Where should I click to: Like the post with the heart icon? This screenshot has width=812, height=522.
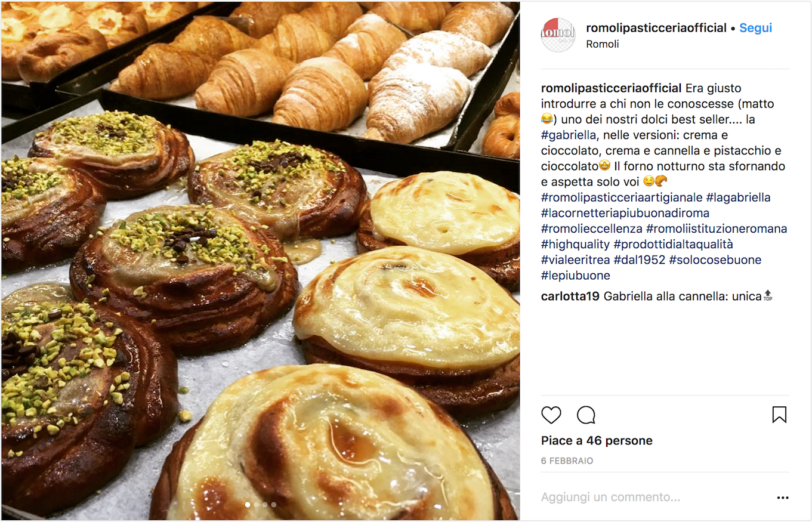click(551, 415)
